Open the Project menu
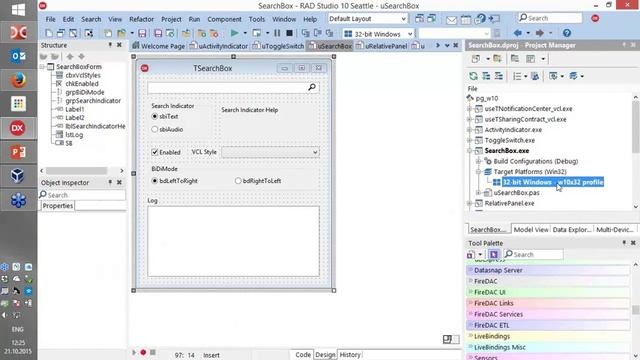 pyautogui.click(x=171, y=19)
